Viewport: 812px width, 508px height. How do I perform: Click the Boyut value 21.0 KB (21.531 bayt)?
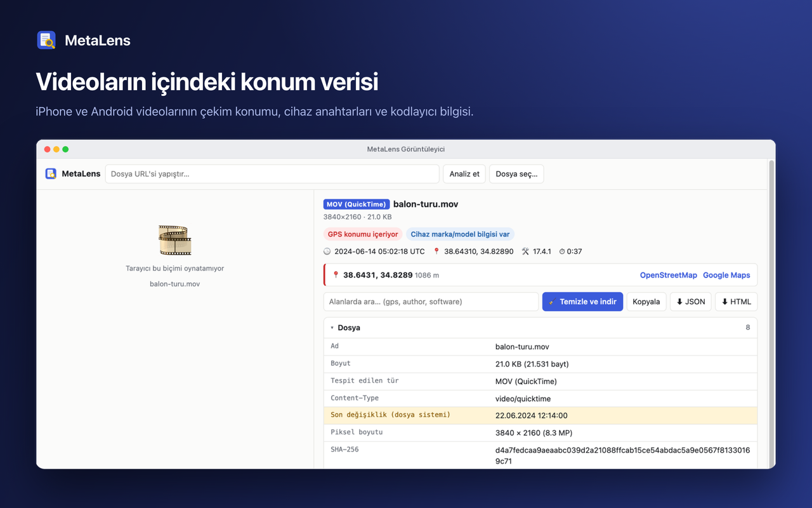[x=532, y=364]
